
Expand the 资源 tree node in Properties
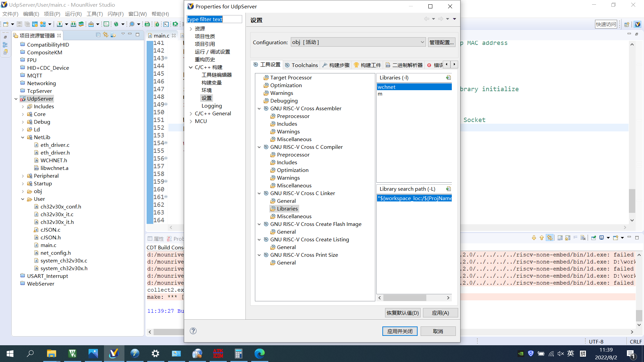[x=191, y=29]
